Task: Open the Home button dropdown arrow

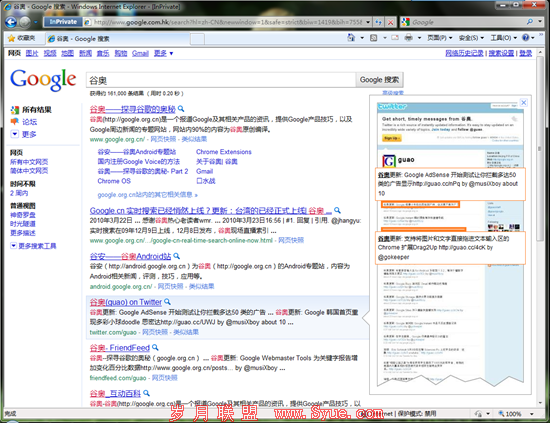Action: (x=362, y=38)
